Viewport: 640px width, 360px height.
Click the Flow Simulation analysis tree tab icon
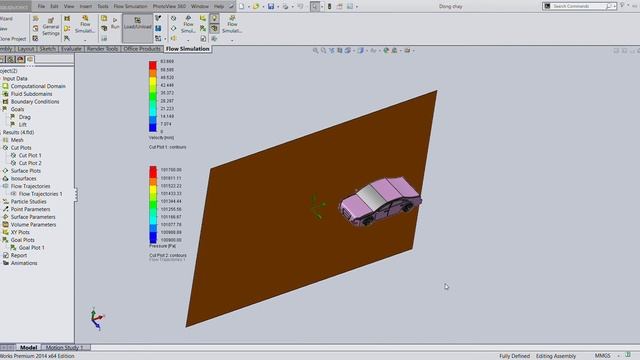point(30,60)
